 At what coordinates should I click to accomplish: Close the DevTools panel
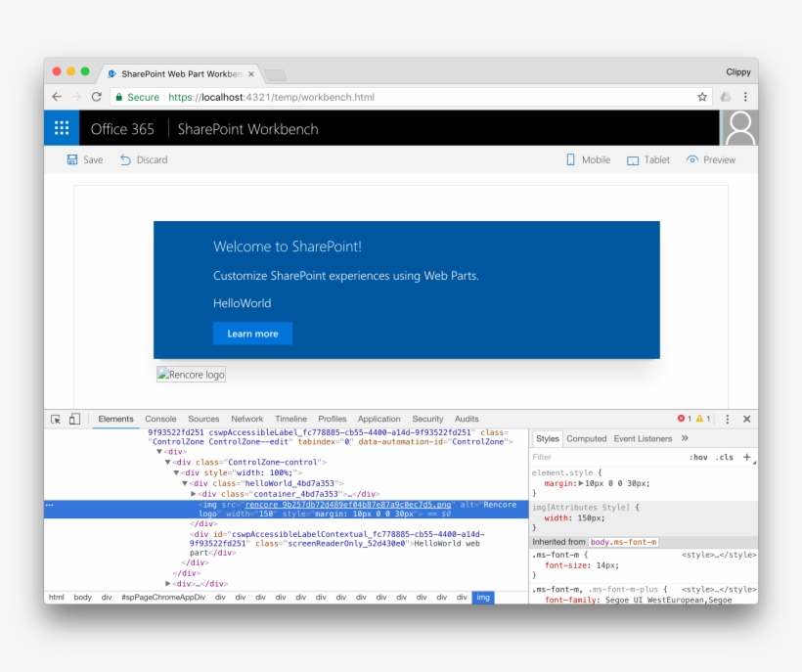(x=747, y=419)
